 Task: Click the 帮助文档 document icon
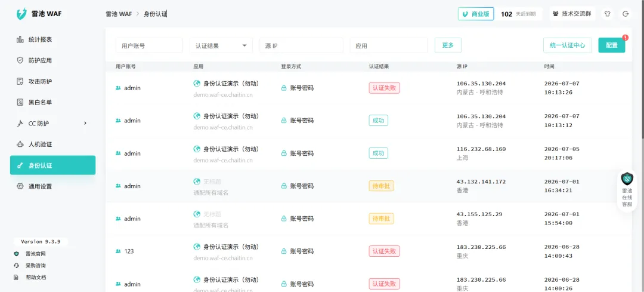coord(17,277)
